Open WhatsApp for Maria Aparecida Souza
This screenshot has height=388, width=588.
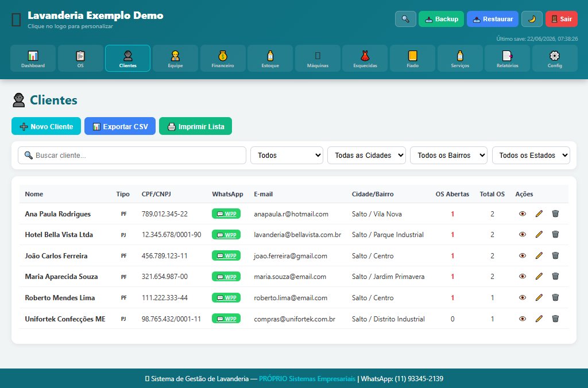coord(226,277)
